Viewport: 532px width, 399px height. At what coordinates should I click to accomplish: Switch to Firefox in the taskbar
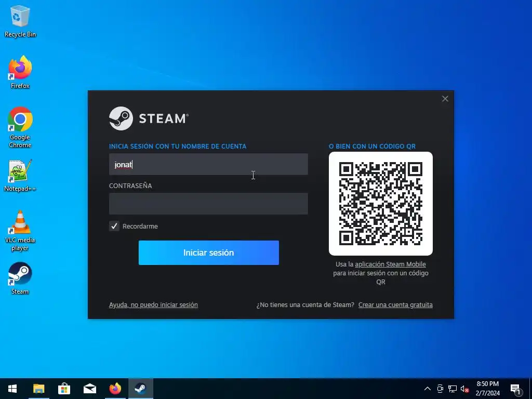pyautogui.click(x=115, y=389)
